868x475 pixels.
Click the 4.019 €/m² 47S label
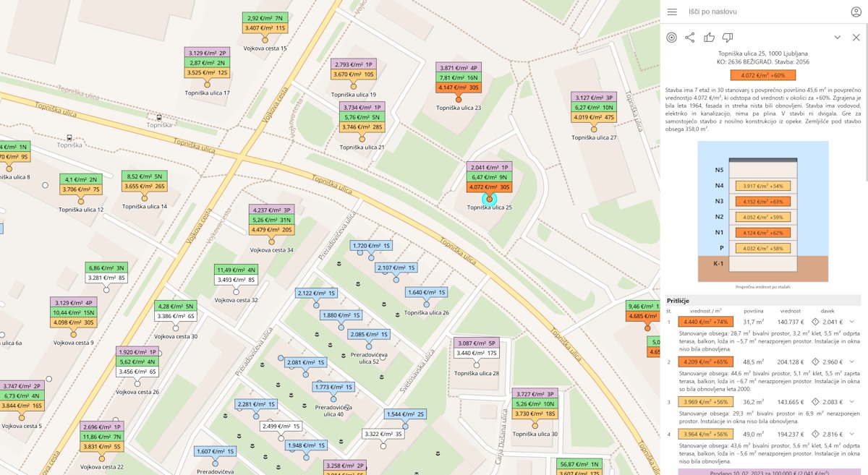[x=593, y=117]
